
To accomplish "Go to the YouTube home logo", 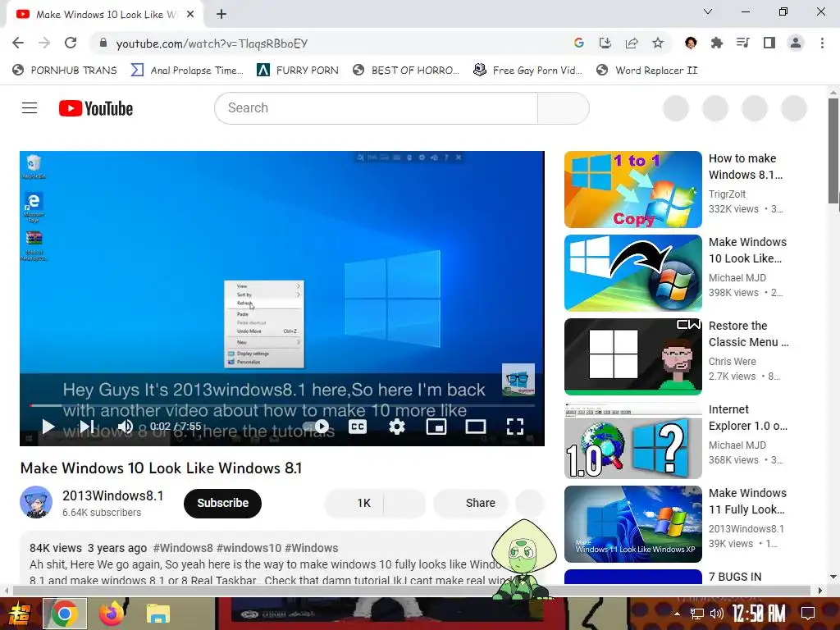I will [96, 108].
